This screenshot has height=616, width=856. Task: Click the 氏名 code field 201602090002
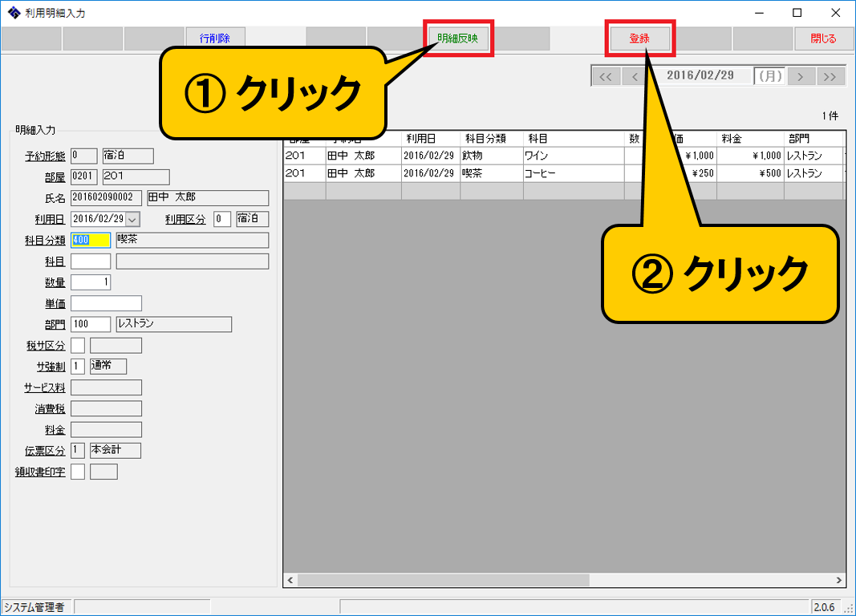tap(106, 197)
